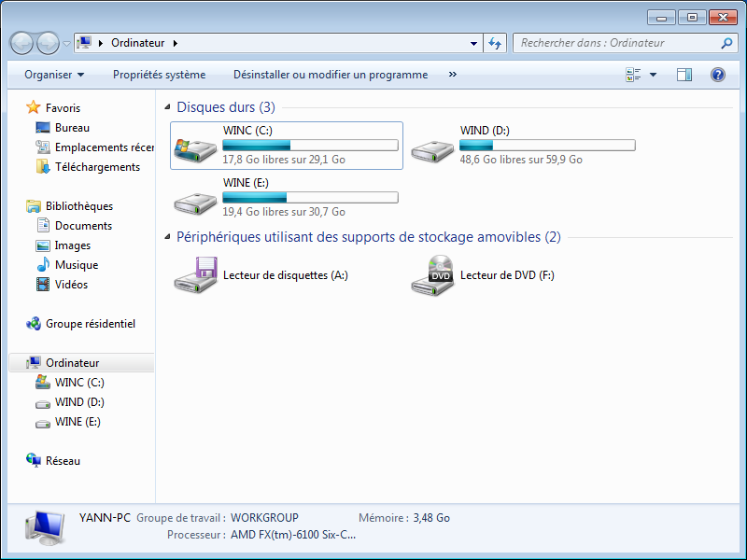Select WIND (D:) in navigation tree
Viewport: 747px width, 560px height.
pyautogui.click(x=79, y=402)
